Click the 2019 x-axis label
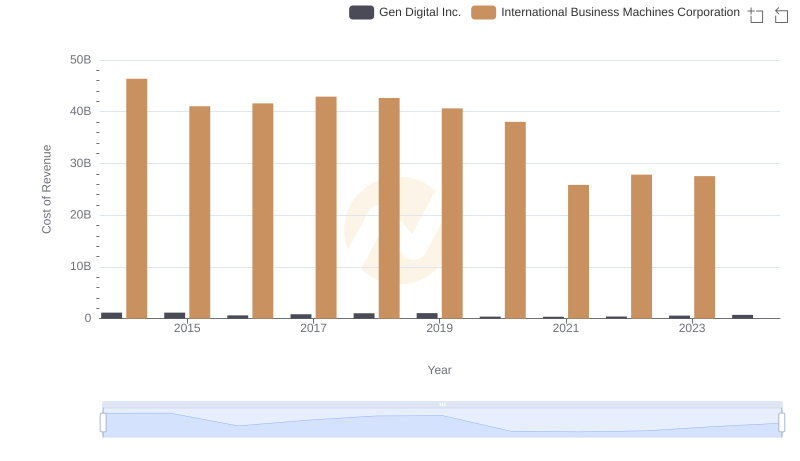Screen dimensions: 800x461 click(439, 328)
